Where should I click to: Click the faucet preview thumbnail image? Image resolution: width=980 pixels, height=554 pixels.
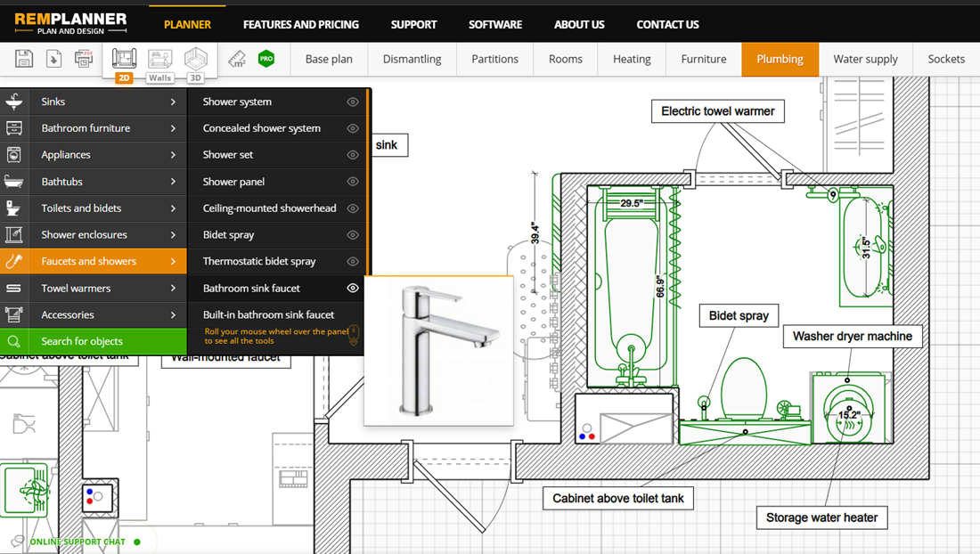click(x=438, y=351)
